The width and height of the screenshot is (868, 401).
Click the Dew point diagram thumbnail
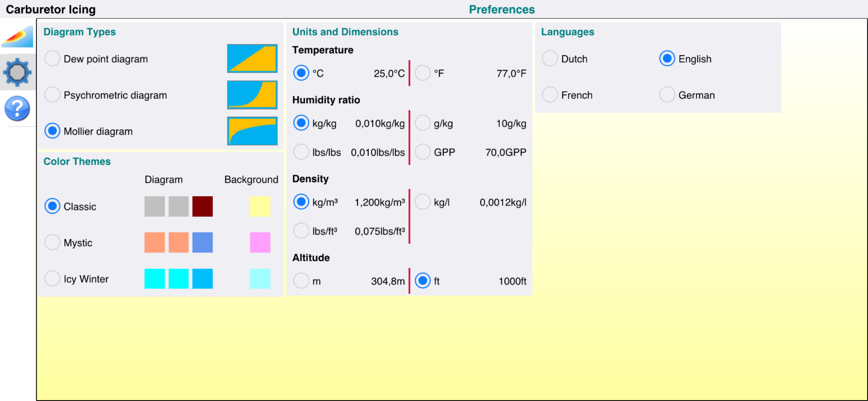[x=252, y=58]
